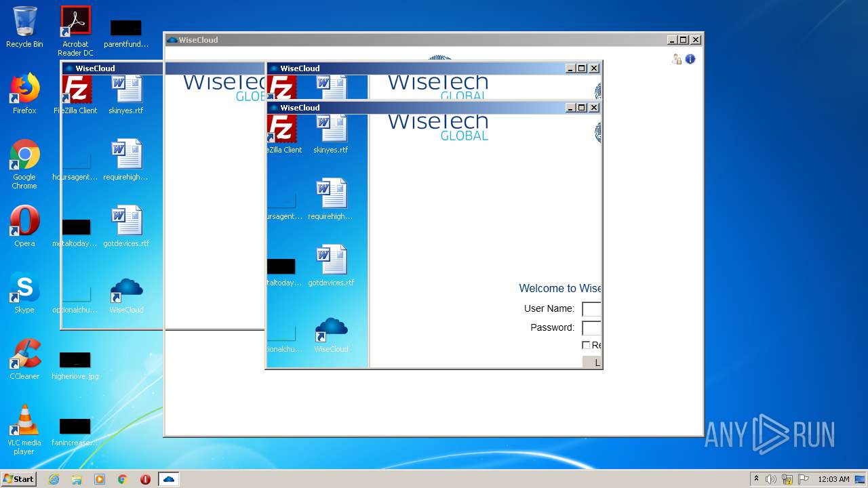868x488 pixels.
Task: Open Action Center flag in tray
Action: click(x=804, y=479)
